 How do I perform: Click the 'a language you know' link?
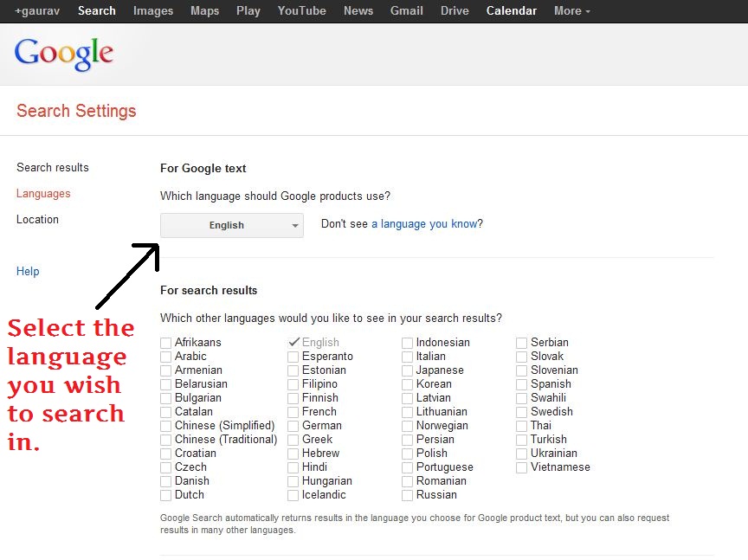point(424,223)
